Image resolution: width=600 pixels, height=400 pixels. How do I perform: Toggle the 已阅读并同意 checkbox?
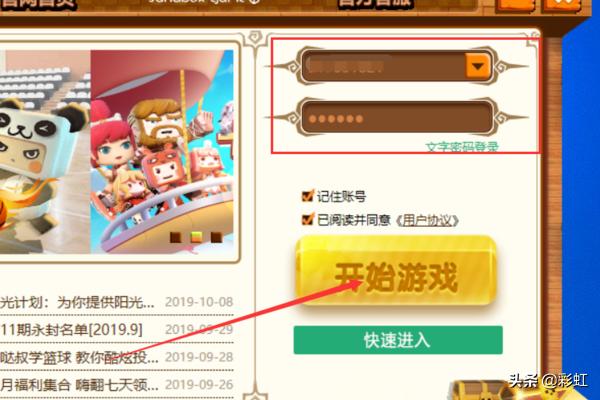307,219
